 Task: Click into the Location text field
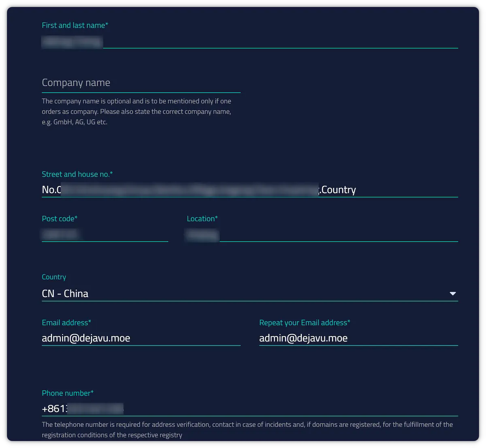tap(322, 234)
